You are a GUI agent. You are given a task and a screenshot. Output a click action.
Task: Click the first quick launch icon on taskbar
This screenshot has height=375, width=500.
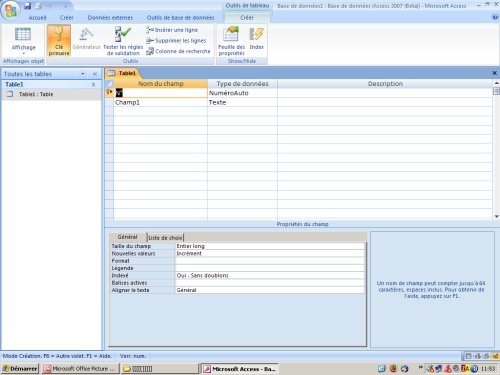tap(382, 368)
